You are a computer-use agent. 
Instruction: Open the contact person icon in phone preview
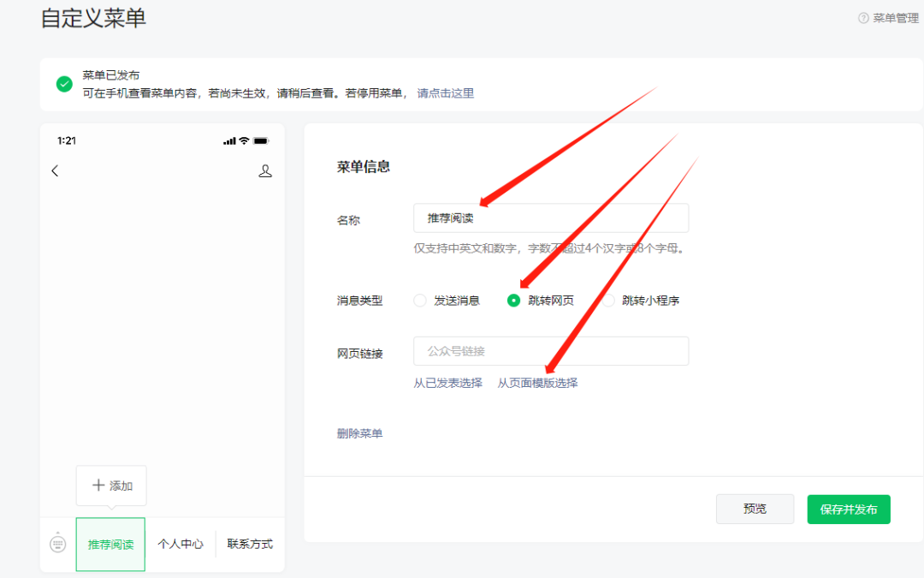[265, 170]
